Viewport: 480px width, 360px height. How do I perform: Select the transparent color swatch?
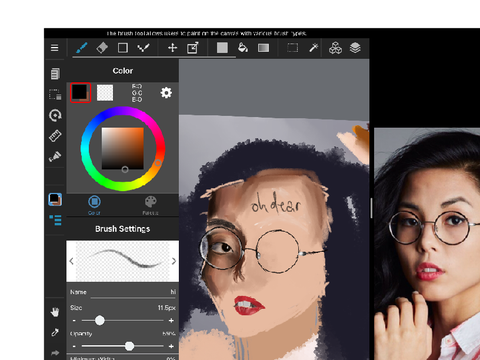pos(105,93)
